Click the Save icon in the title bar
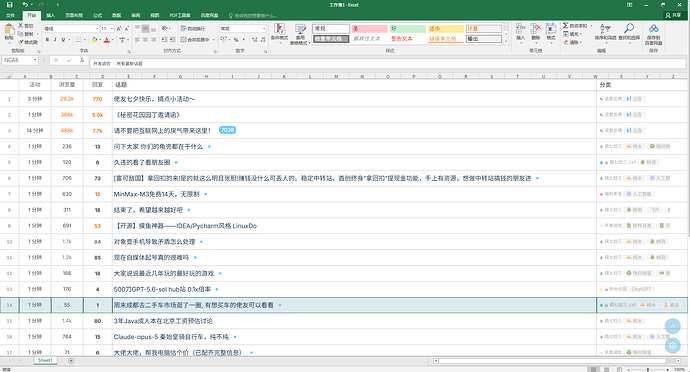 click(9, 5)
